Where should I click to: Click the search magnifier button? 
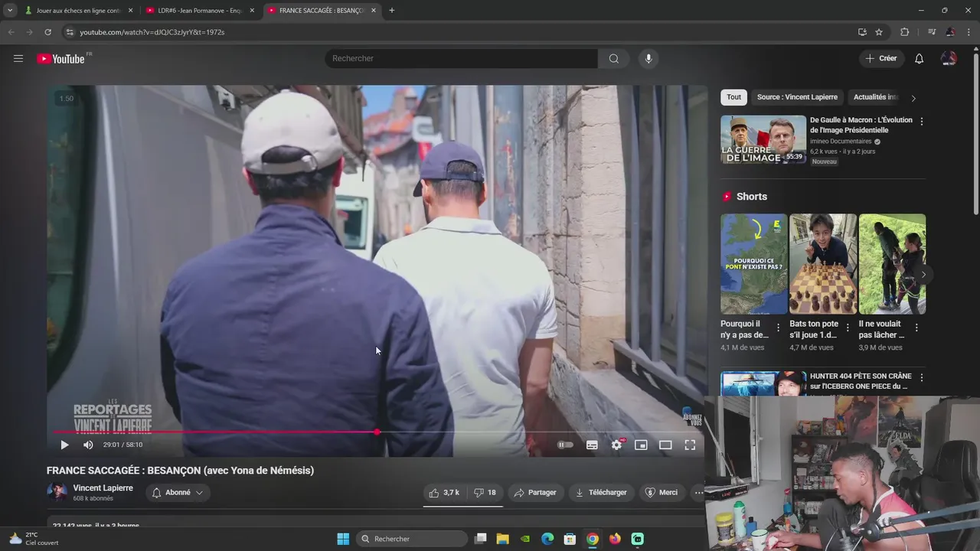pyautogui.click(x=613, y=59)
